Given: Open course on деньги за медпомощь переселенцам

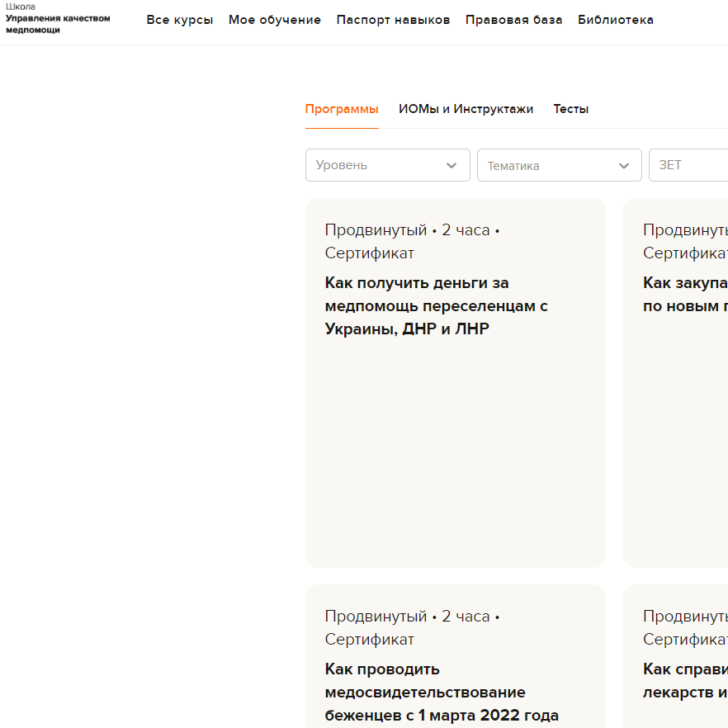Looking at the screenshot, I should tap(456, 383).
